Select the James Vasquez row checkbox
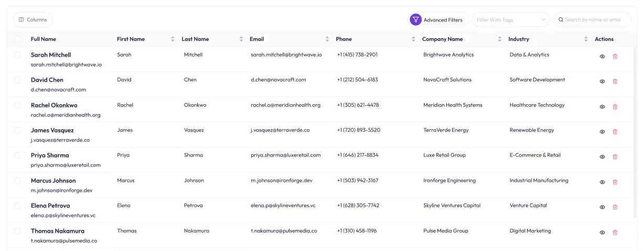The image size is (644, 251). tap(17, 130)
